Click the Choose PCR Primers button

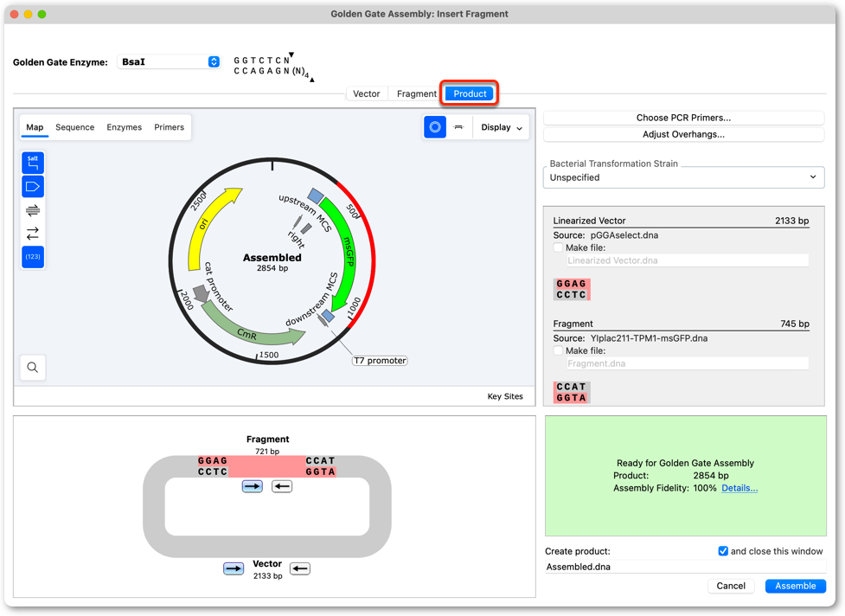pyautogui.click(x=683, y=118)
